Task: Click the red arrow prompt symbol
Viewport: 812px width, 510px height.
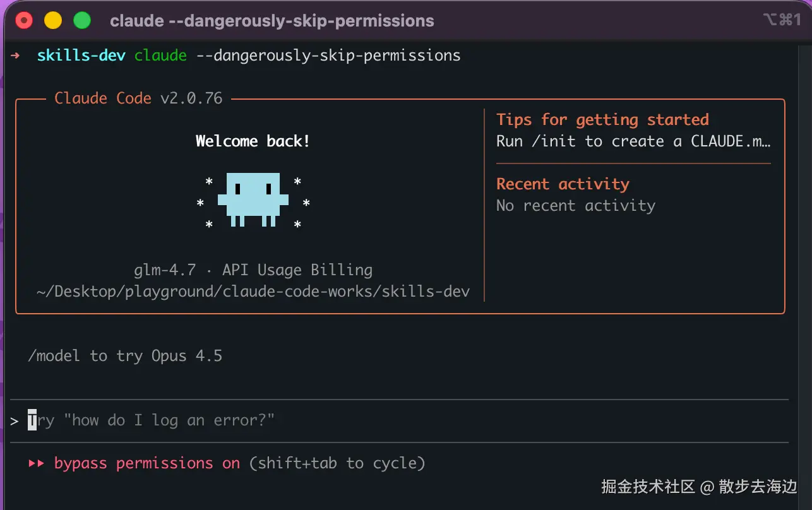Action: [16, 56]
